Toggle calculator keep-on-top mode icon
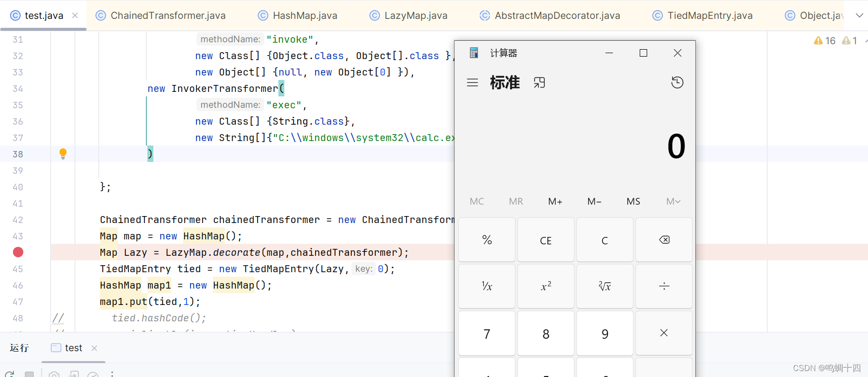Screen dimensions: 868x377 [x=539, y=82]
